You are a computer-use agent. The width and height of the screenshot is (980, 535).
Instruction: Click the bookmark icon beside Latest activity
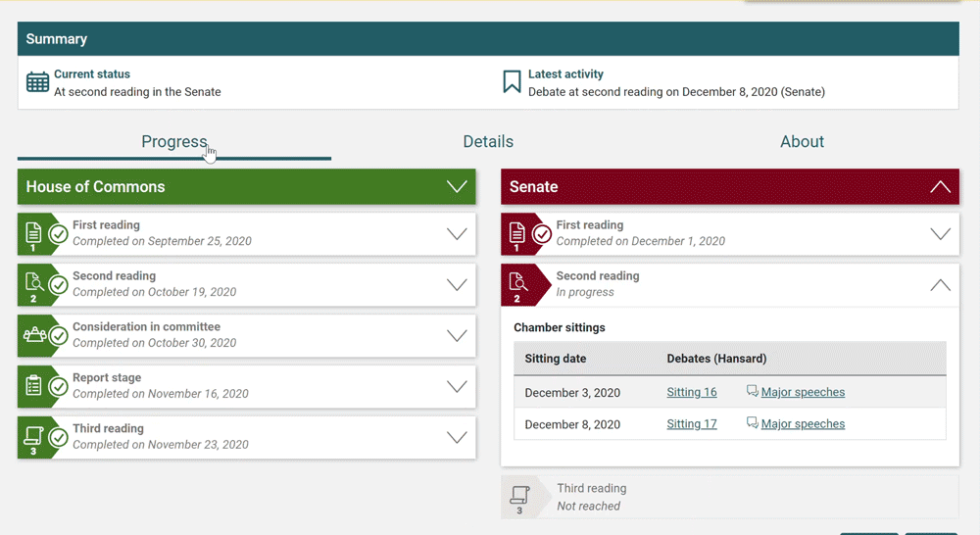tap(512, 82)
